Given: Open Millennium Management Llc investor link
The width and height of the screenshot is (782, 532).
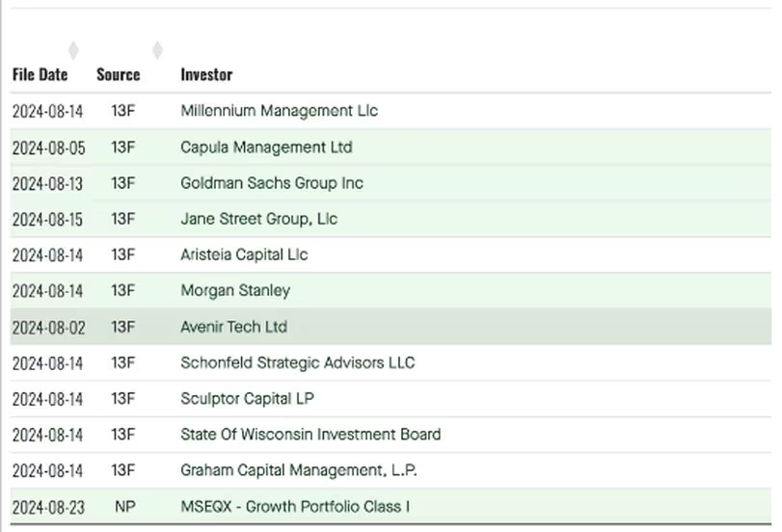Looking at the screenshot, I should [279, 111].
